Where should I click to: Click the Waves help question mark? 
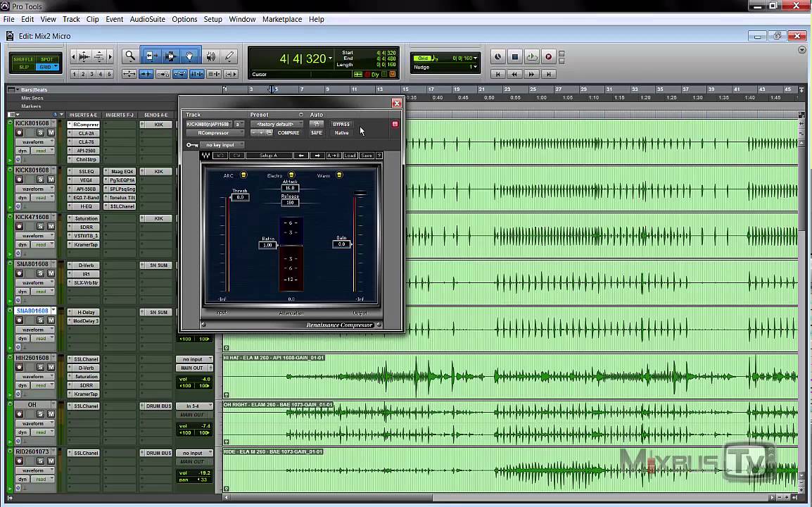click(x=379, y=156)
